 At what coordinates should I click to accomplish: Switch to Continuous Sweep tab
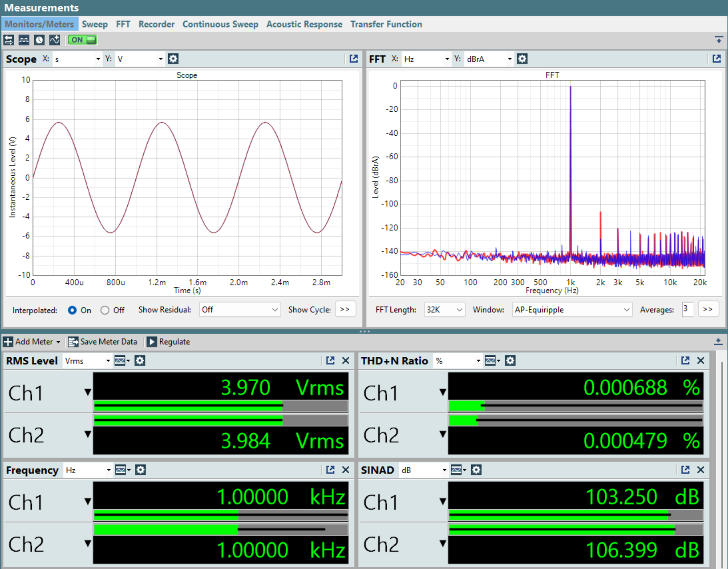220,24
